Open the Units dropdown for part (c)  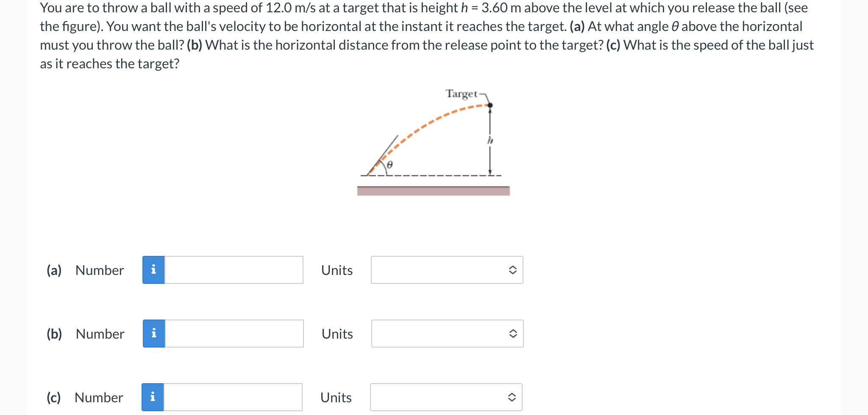[446, 397]
